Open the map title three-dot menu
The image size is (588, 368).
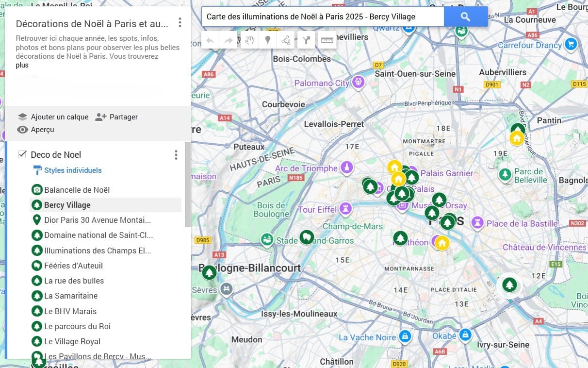click(180, 22)
